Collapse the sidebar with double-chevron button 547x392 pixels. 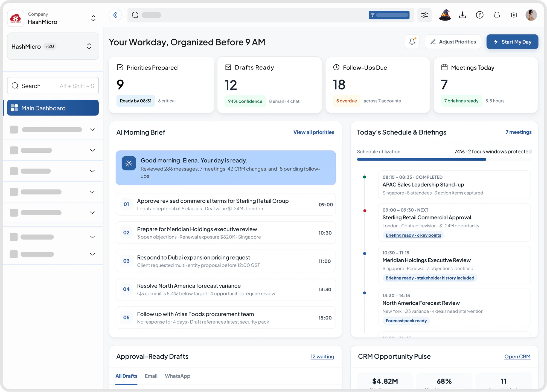[115, 15]
